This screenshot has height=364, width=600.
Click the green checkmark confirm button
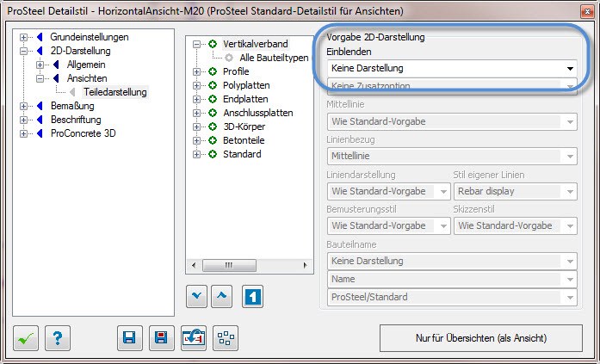pyautogui.click(x=26, y=338)
